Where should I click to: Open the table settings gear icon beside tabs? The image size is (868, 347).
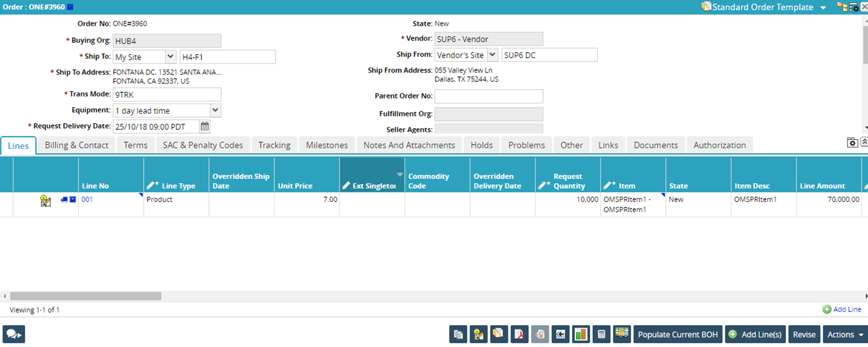[x=852, y=143]
